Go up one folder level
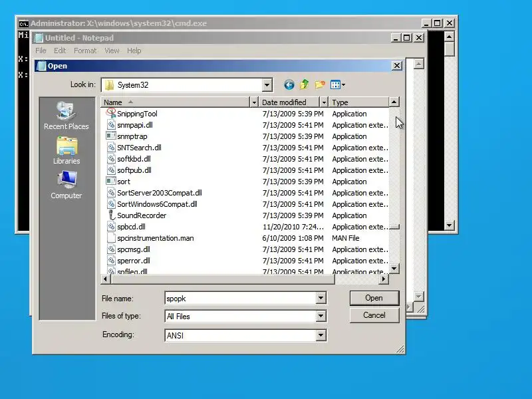This screenshot has width=532, height=399. pyautogui.click(x=305, y=84)
